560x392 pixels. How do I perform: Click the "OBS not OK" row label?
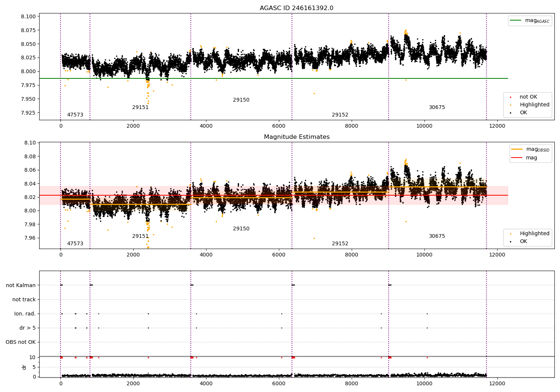coord(21,342)
